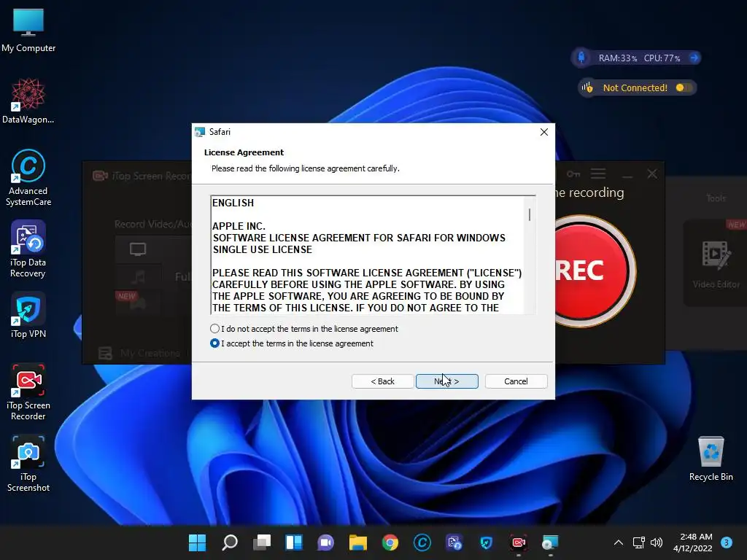Click the key license icon in iTop Recorder
This screenshot has width=747, height=560.
coord(573,174)
